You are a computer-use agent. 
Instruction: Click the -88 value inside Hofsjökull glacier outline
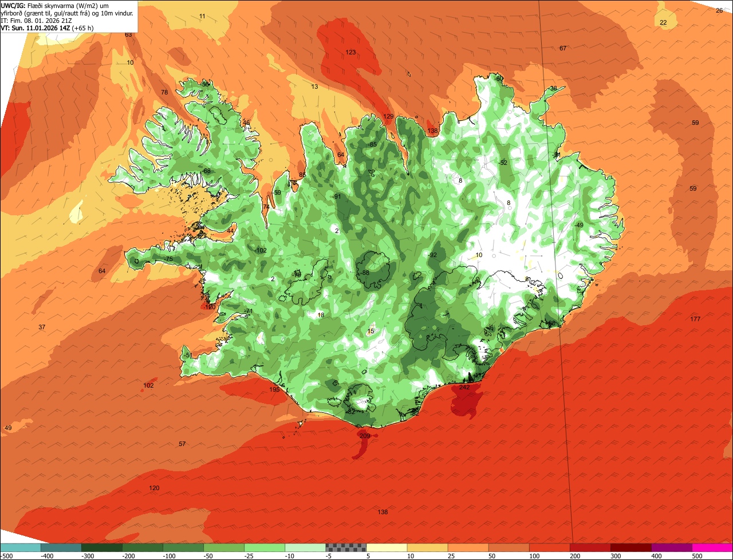(x=365, y=273)
